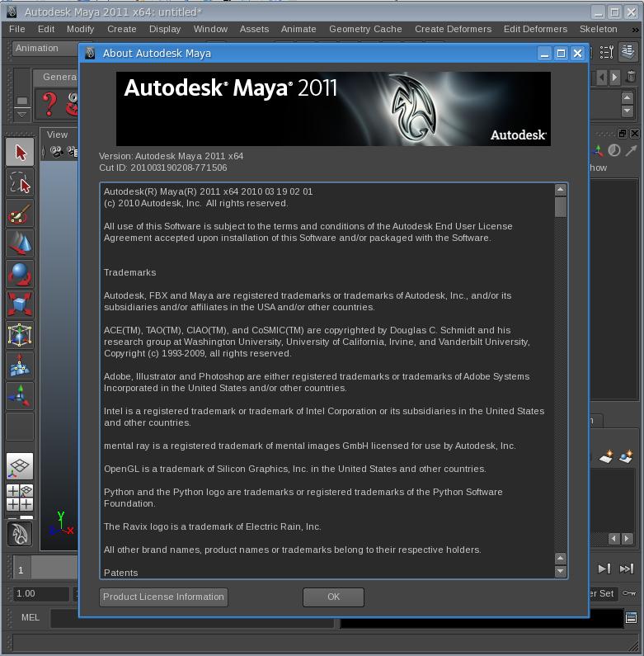Open the Create menu
644x656 pixels.
pyautogui.click(x=122, y=29)
